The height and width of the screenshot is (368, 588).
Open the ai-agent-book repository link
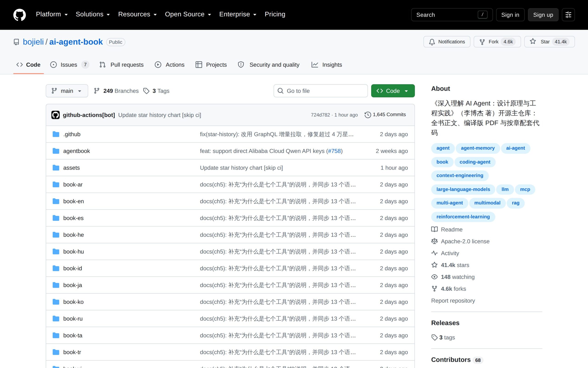tap(76, 42)
